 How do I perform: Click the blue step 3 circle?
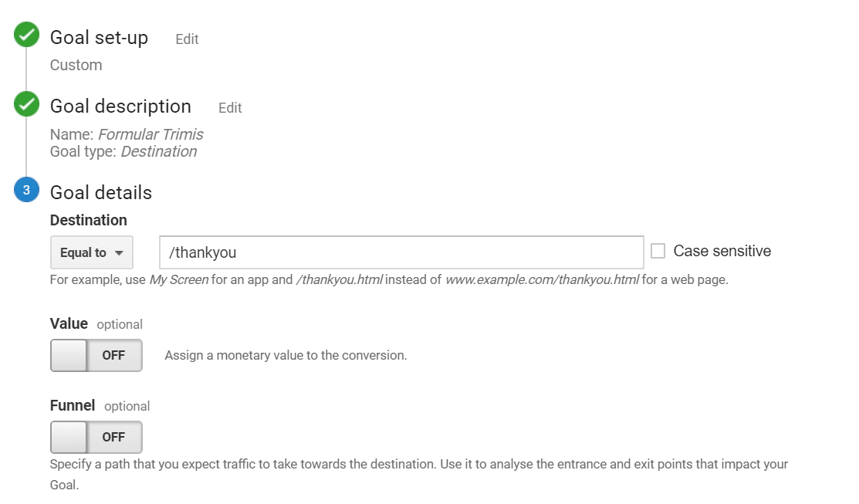click(x=26, y=191)
